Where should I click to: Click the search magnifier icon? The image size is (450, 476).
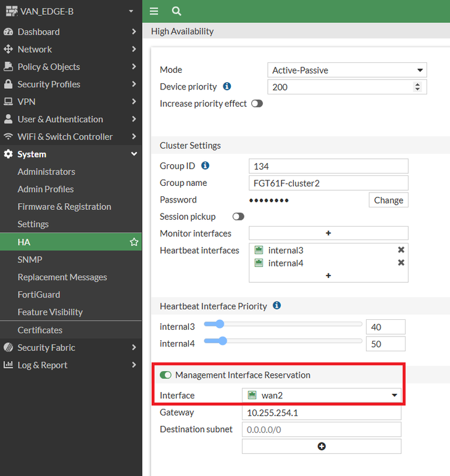177,11
